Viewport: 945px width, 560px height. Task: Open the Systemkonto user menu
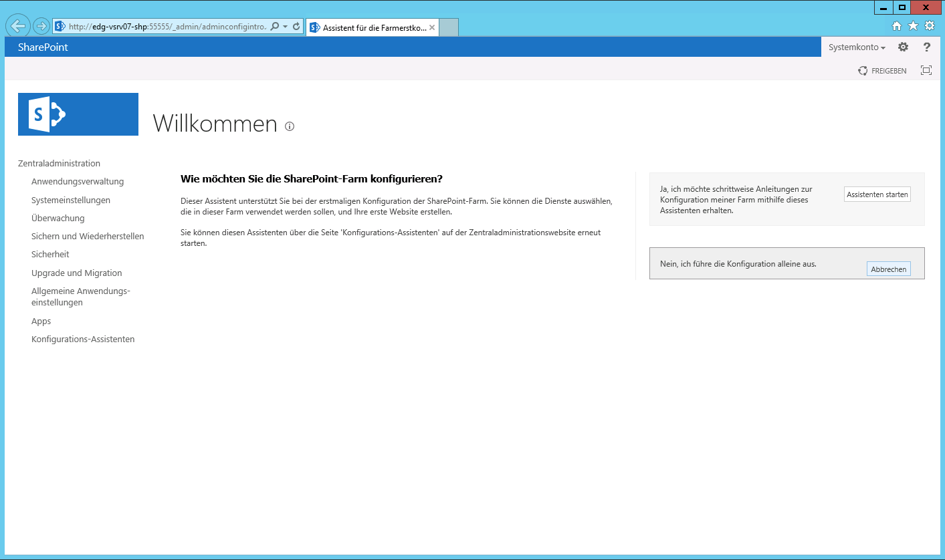click(857, 47)
